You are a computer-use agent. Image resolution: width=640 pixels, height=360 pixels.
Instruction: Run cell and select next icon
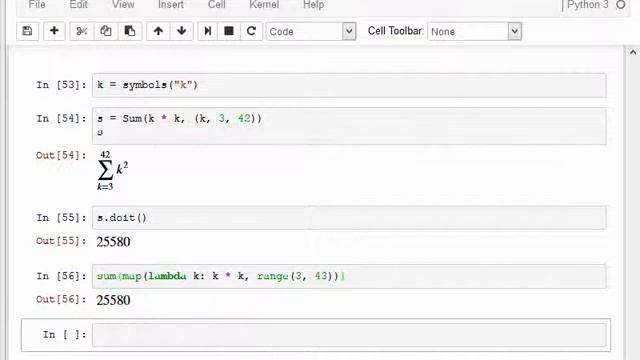(x=208, y=31)
